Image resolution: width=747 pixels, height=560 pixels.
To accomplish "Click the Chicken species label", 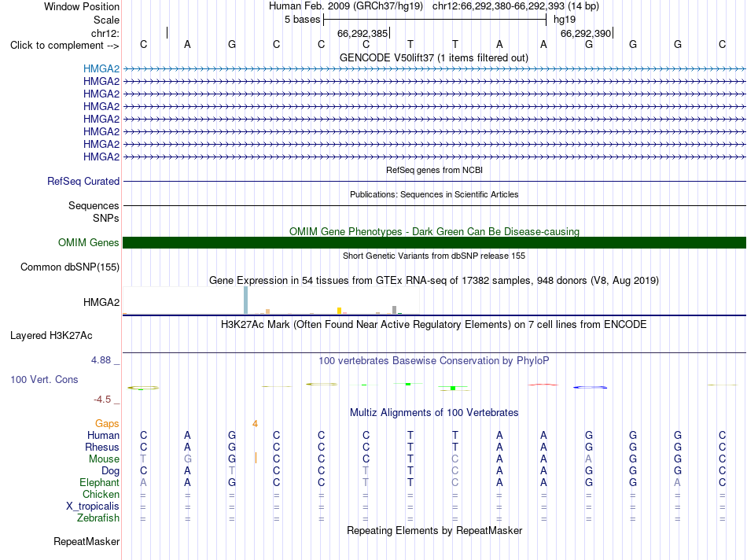I will (x=101, y=494).
